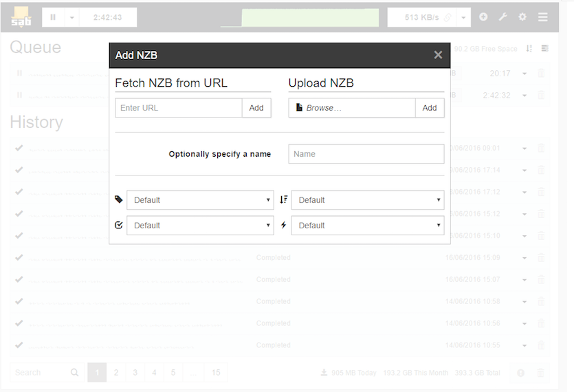Expand options for the 20:17 queue item

coord(525,74)
